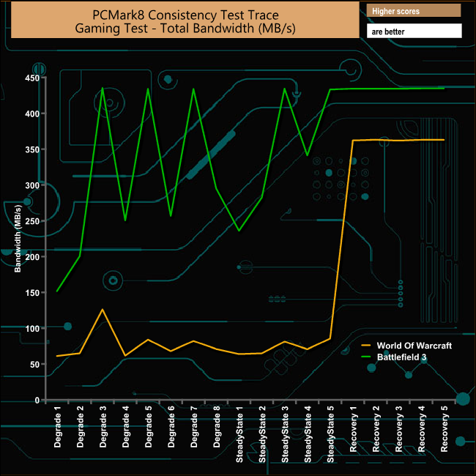Click the 'are better' white label box
The width and height of the screenshot is (476, 476).
414,31
